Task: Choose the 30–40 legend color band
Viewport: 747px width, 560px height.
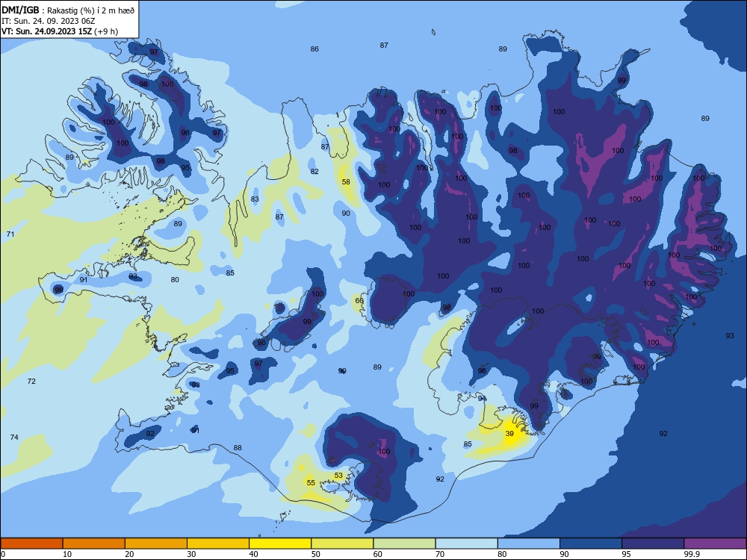Action: (x=218, y=544)
